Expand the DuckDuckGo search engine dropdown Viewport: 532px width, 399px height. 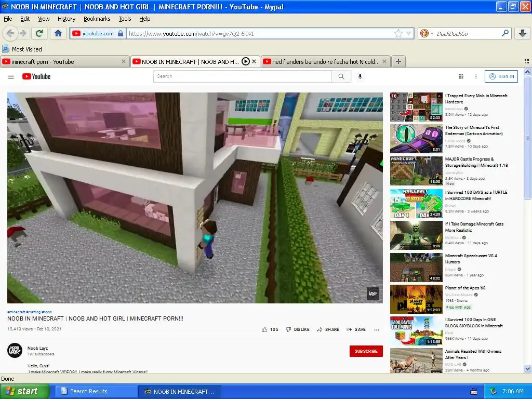click(x=432, y=33)
